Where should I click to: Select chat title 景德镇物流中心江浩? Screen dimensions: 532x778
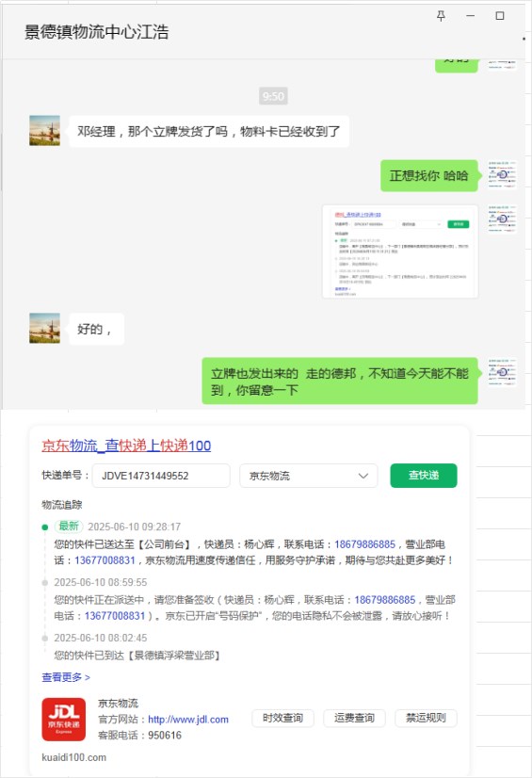97,32
